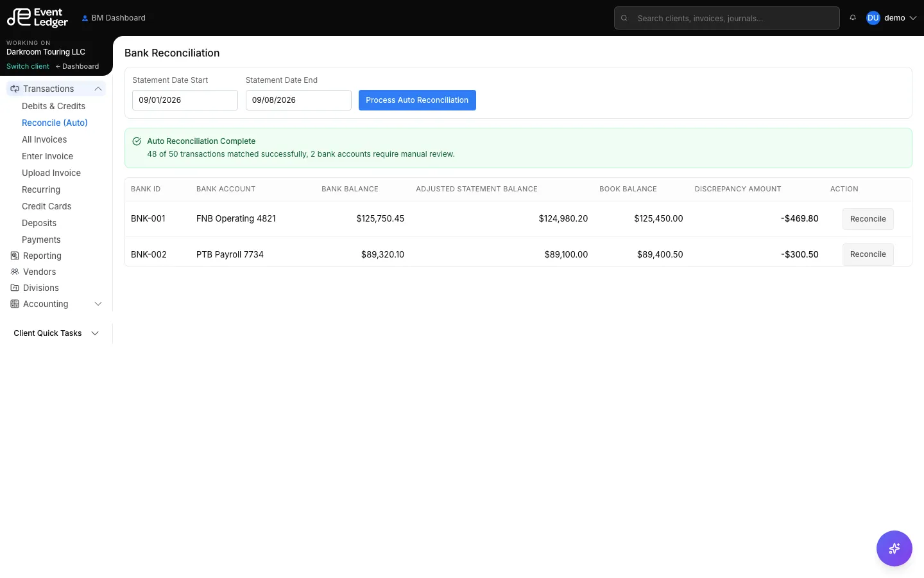The image size is (924, 578).
Task: Click Process Auto Reconciliation button
Action: [x=417, y=100]
